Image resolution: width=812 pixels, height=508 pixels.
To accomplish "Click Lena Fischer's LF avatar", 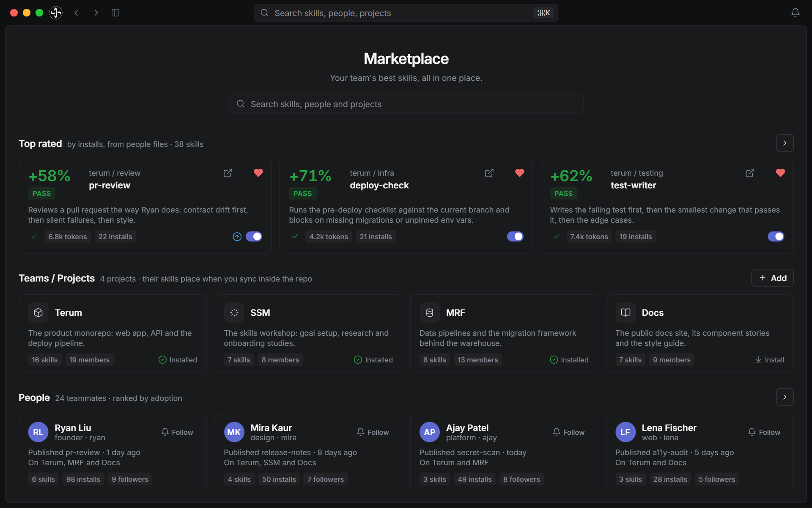I will (x=625, y=432).
